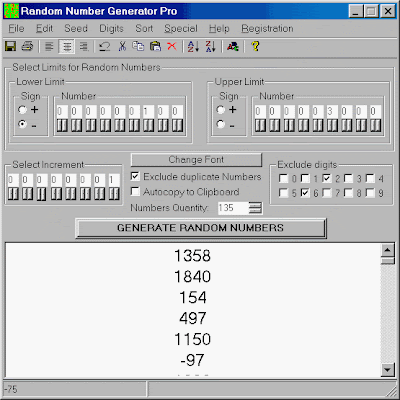Image resolution: width=400 pixels, height=400 pixels.
Task: Click the results scrollbar thumb
Action: 388,260
